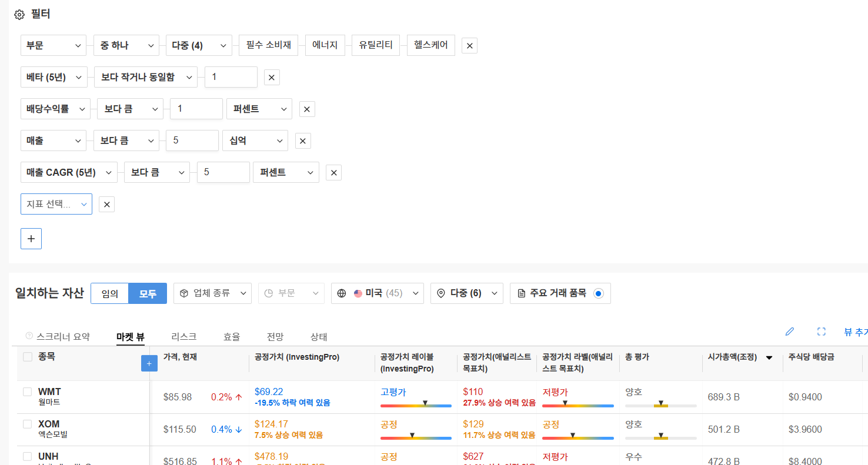Open the 지표 선택 metric dropdown
Image resolution: width=868 pixels, height=465 pixels.
click(56, 204)
